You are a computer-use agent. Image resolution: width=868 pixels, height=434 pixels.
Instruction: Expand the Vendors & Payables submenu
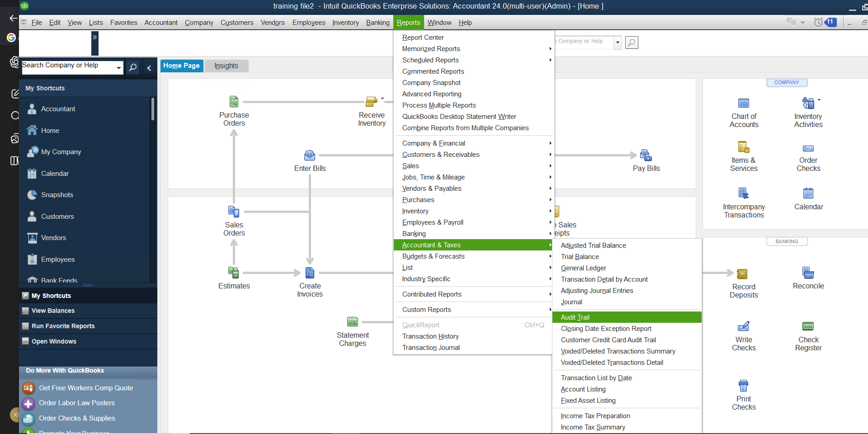[474, 189]
